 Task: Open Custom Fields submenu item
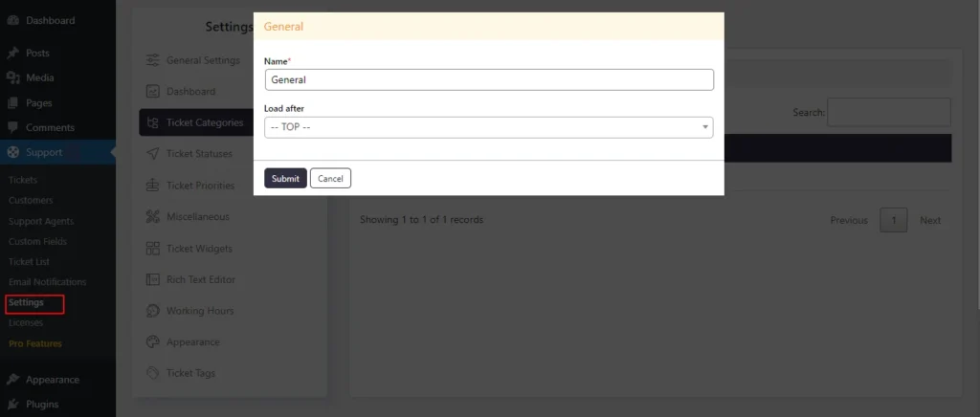click(x=37, y=241)
